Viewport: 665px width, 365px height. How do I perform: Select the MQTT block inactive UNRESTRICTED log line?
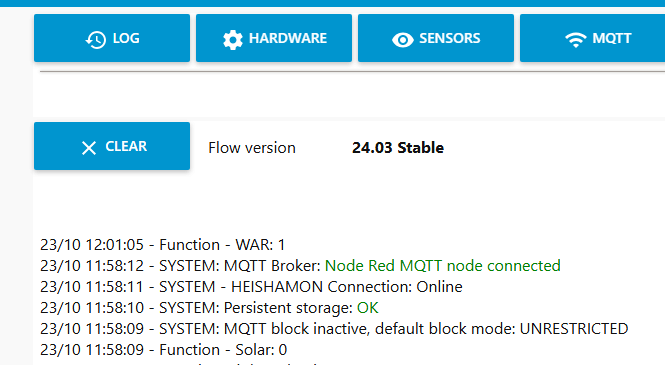click(334, 329)
